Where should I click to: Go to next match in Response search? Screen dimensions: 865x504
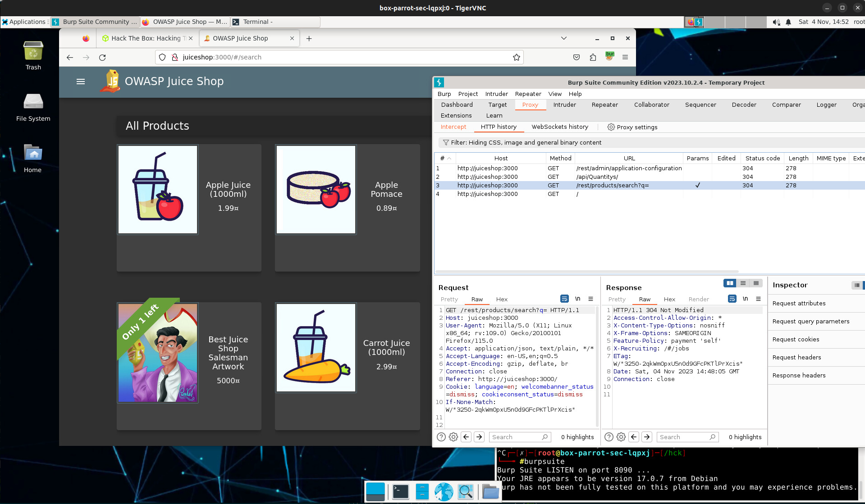click(647, 437)
